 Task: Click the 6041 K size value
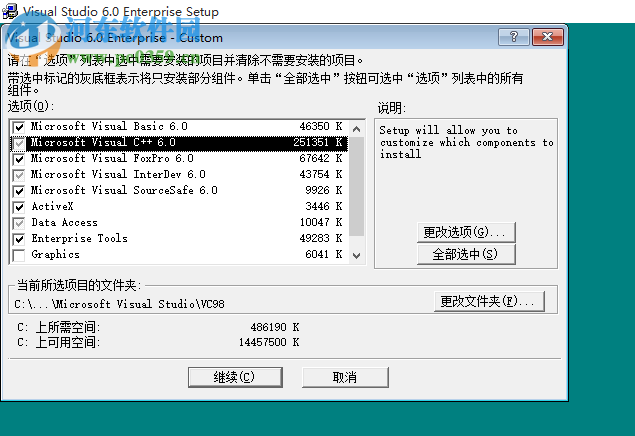324,255
